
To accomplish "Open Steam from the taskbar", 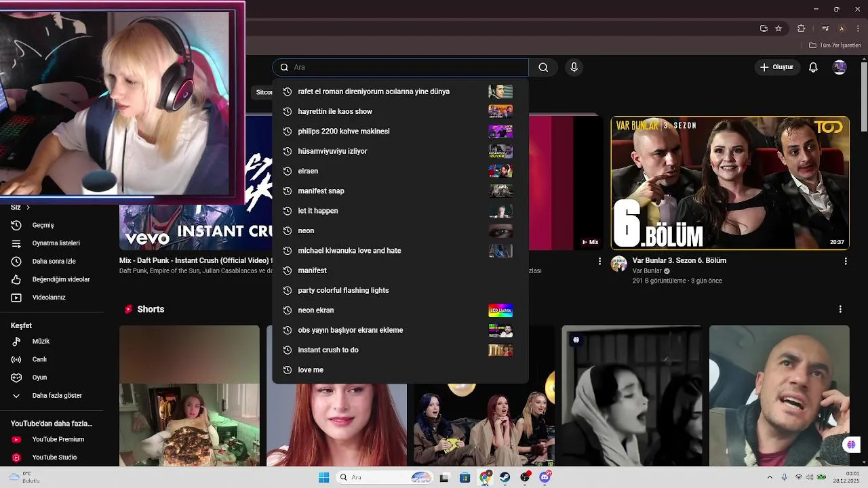I will click(505, 477).
